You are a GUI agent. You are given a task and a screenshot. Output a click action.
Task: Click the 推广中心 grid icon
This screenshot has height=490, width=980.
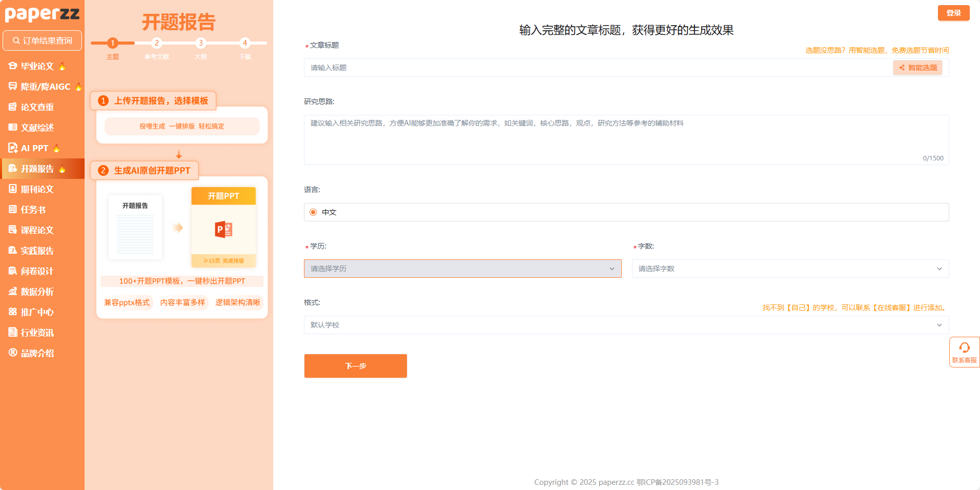[x=13, y=312]
